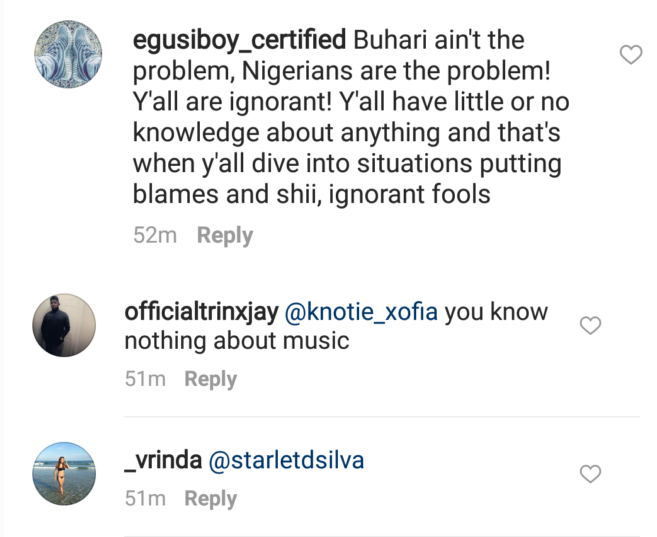View _vrinda's beach profile picture
Image resolution: width=657 pixels, height=537 pixels.
66,473
